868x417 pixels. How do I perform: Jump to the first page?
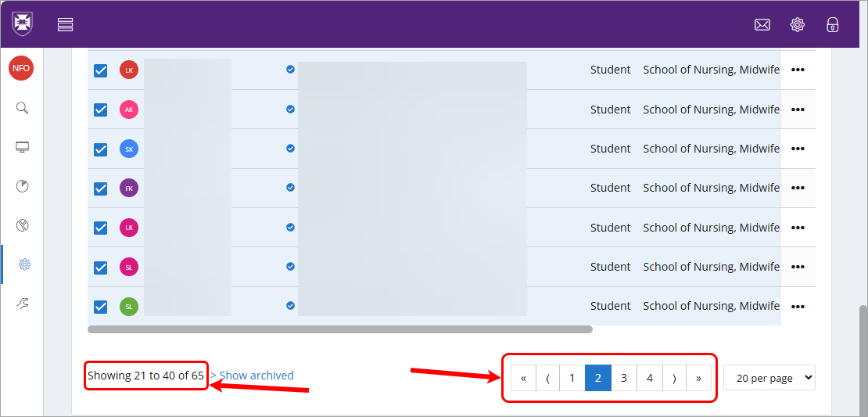[523, 378]
